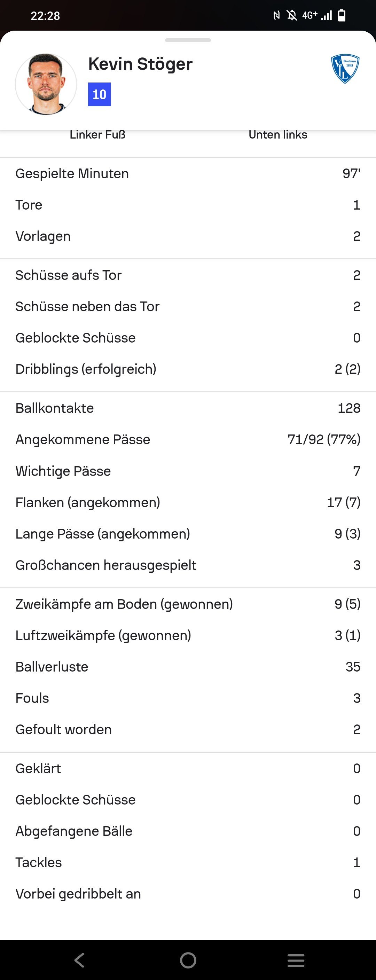
Task: Tap the Ballverluste 35 row
Action: click(x=188, y=667)
